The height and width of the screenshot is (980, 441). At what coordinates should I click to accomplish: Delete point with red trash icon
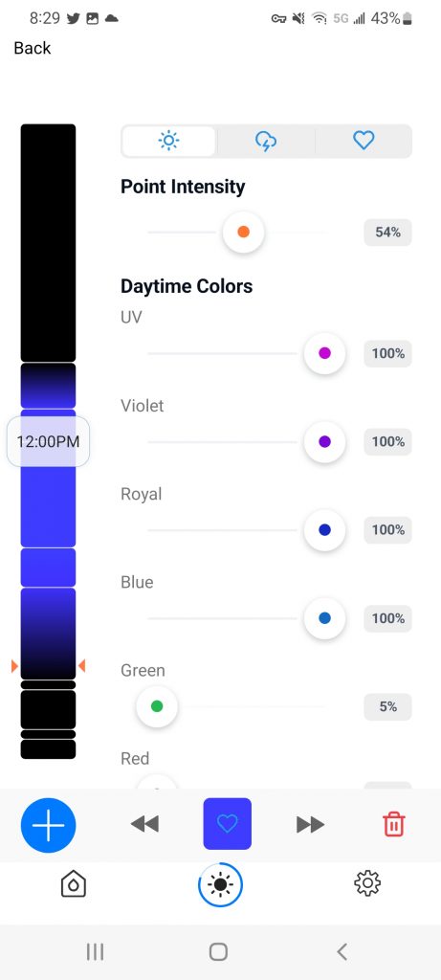click(393, 825)
